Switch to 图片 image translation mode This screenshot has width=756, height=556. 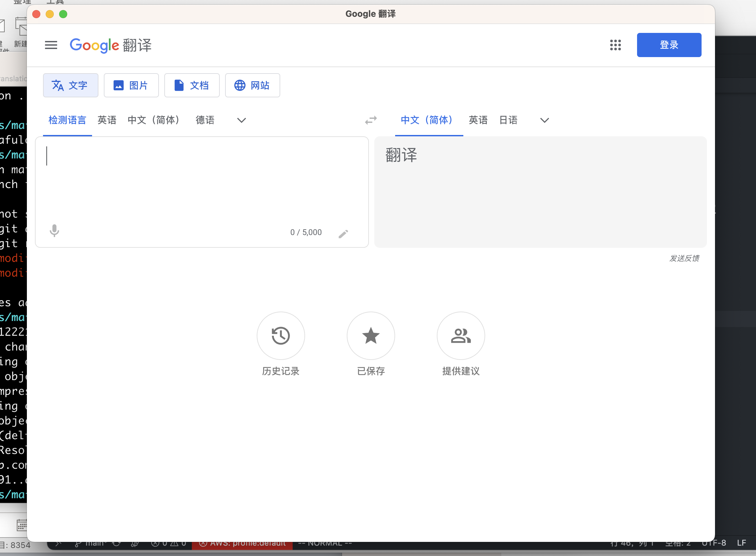(131, 86)
